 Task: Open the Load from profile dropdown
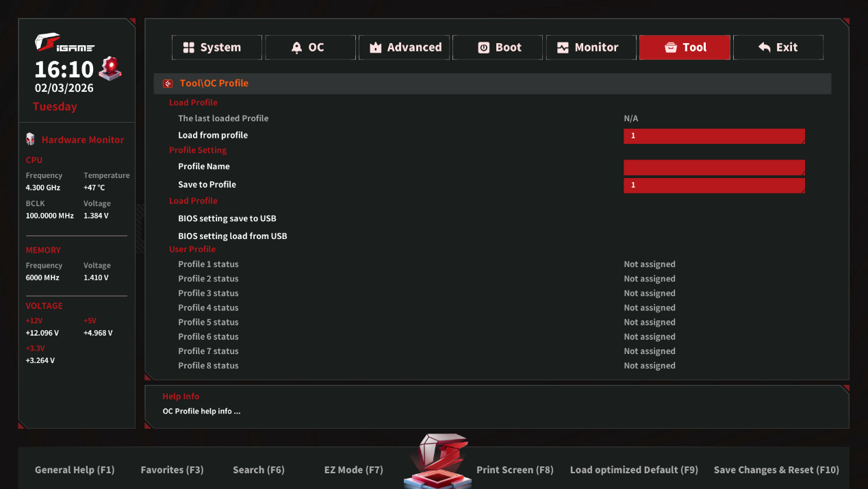[x=713, y=136]
